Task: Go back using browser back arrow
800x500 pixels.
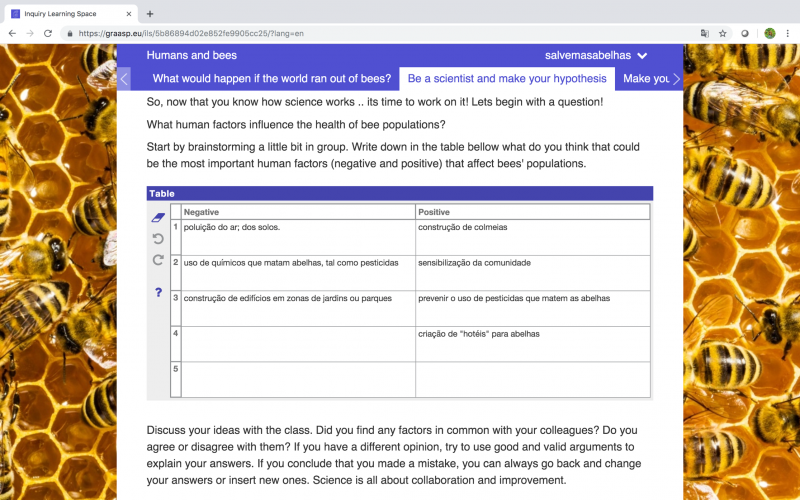Action: 12,34
